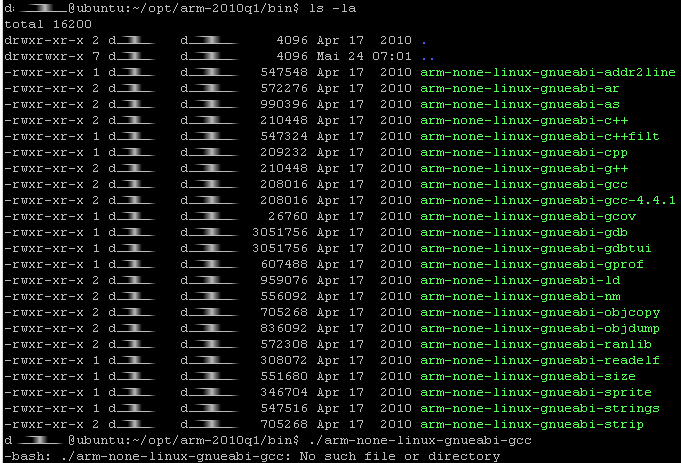Click the file size 346704
Viewport: 681px width, 463px height.
[x=284, y=392]
